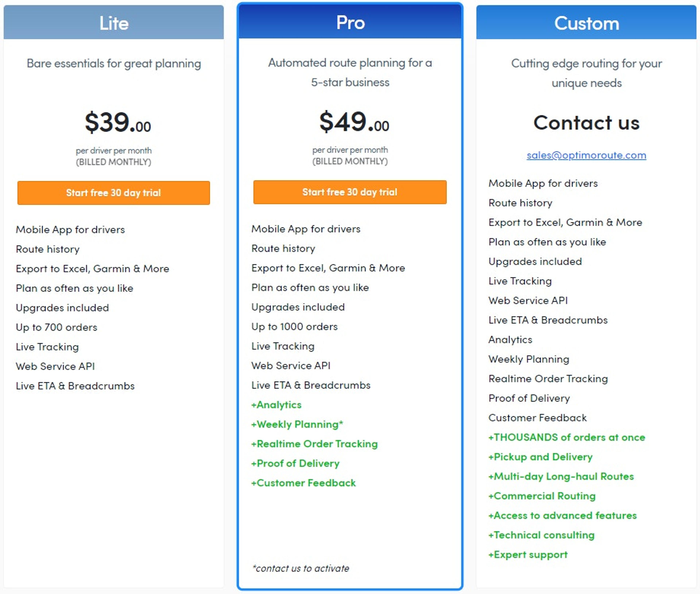Click the $49.00 Pro price
The height and width of the screenshot is (594, 700).
354,122
